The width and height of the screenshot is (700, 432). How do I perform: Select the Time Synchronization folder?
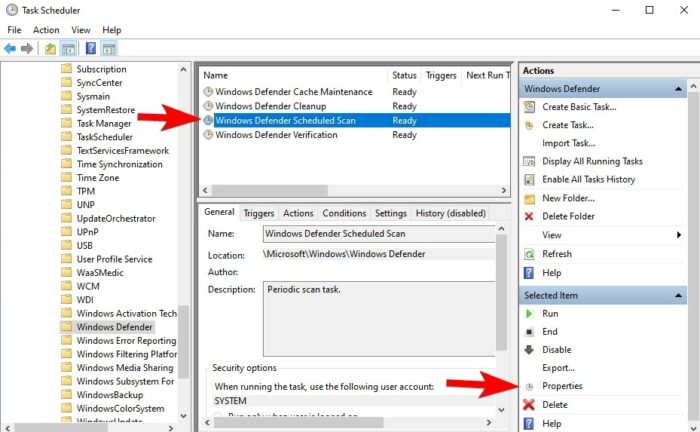[120, 164]
